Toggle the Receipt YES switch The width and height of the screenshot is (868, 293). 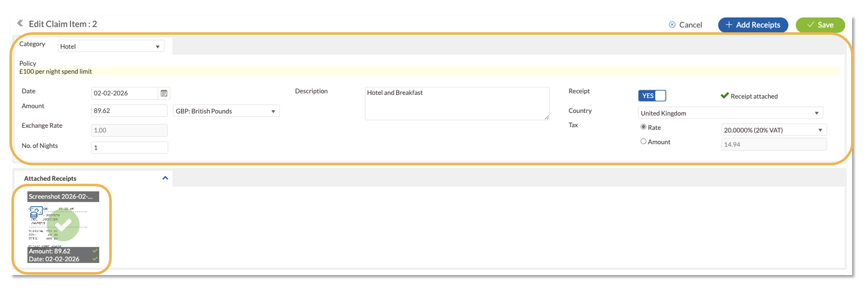coord(652,96)
